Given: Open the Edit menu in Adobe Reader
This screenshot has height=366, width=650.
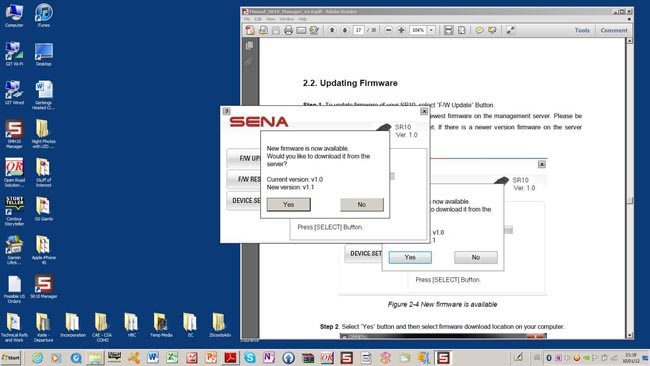Looking at the screenshot, I should point(258,19).
